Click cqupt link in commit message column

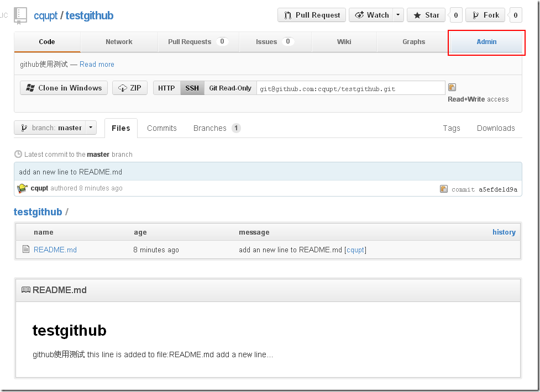point(355,250)
